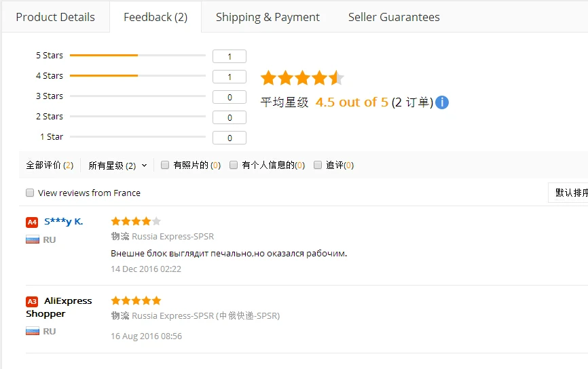Click the five-star rating on AliExpress Shopper's review
Image resolution: width=588 pixels, height=369 pixels.
click(x=136, y=300)
